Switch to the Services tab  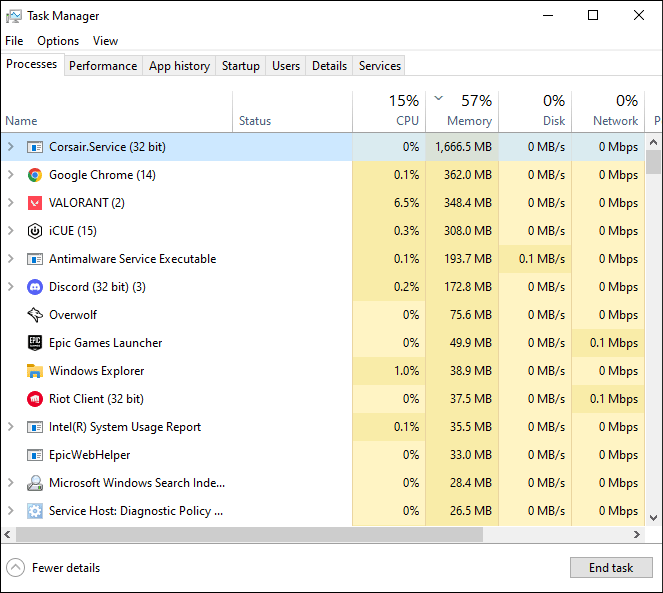pos(380,66)
